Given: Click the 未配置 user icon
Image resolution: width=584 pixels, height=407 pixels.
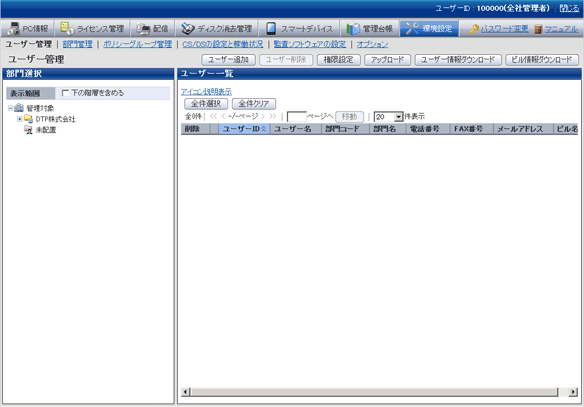Looking at the screenshot, I should (28, 130).
